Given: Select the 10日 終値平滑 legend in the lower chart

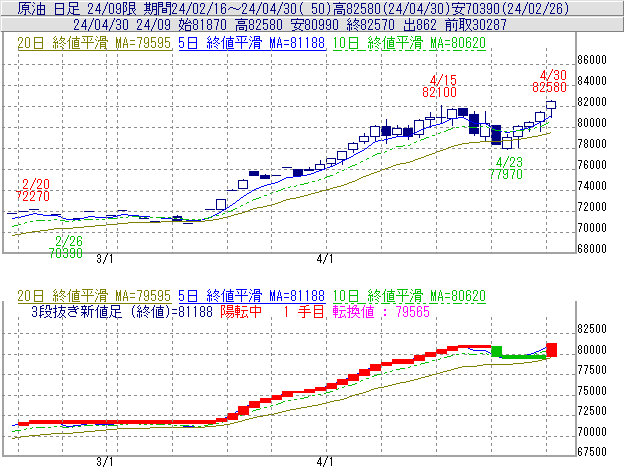Looking at the screenshot, I should coord(409,296).
